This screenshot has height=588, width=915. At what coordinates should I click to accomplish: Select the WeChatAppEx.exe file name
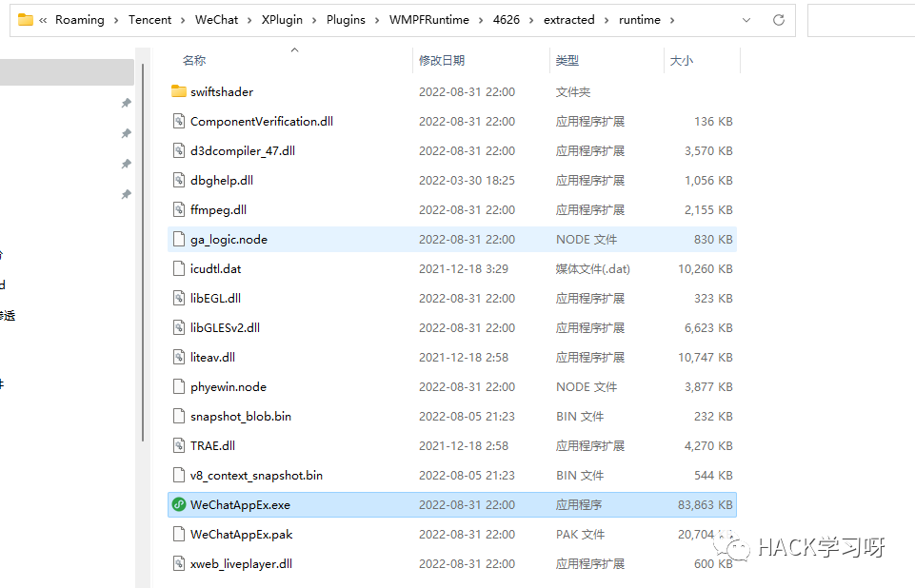240,504
